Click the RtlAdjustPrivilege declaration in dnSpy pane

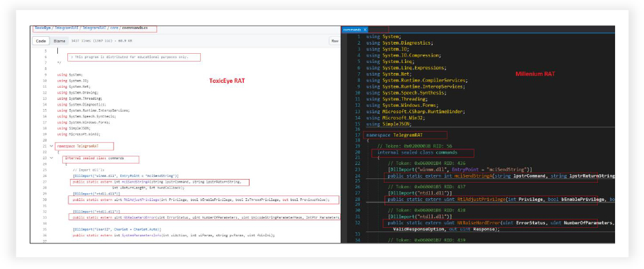click(x=501, y=200)
